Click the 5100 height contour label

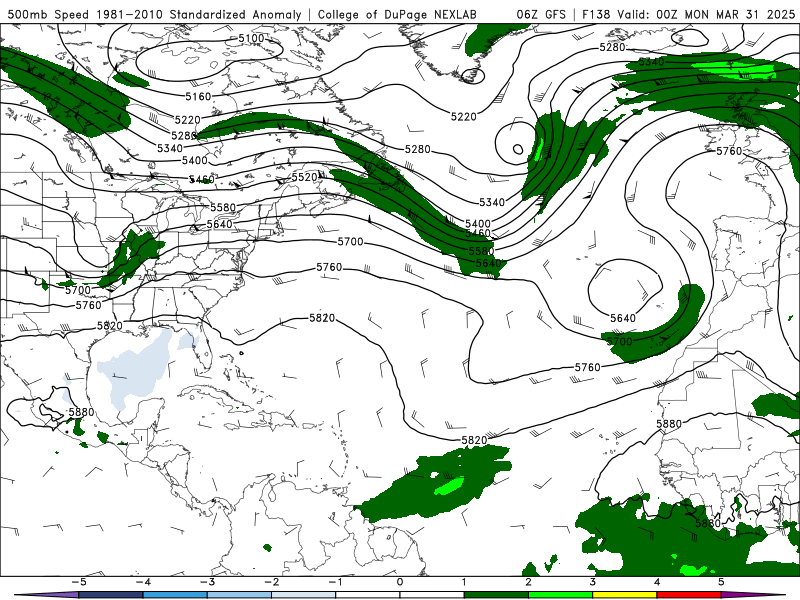pyautogui.click(x=251, y=38)
